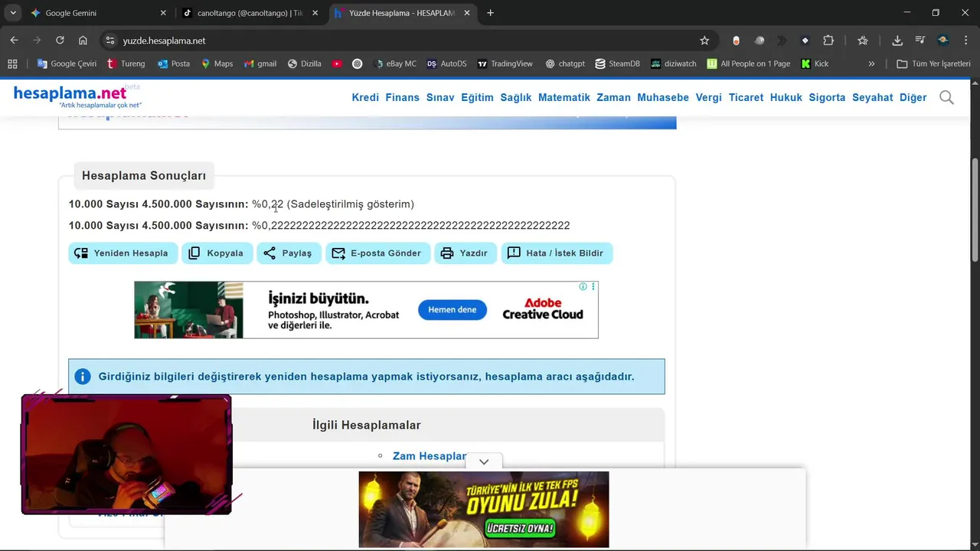The image size is (980, 551).
Task: Open the Kick bookmark
Action: [815, 64]
